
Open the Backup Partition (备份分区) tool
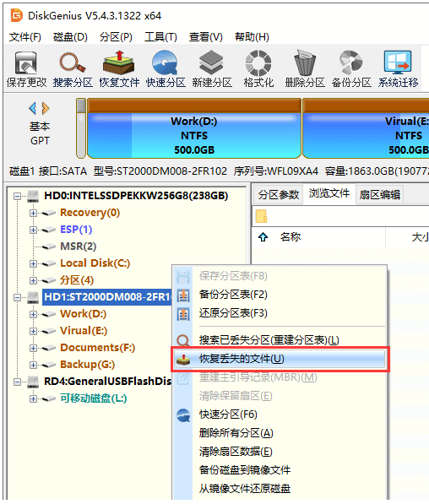point(351,69)
